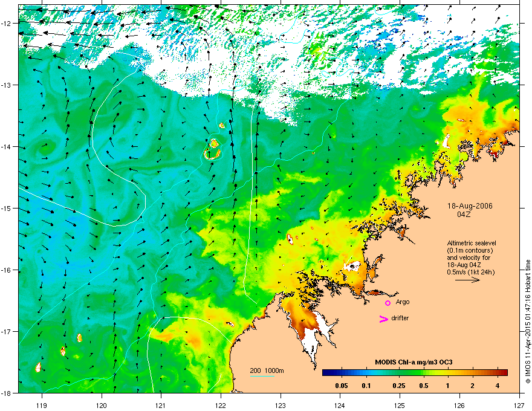Click the "Argo" legend label
532x411 pixels.
tap(403, 302)
